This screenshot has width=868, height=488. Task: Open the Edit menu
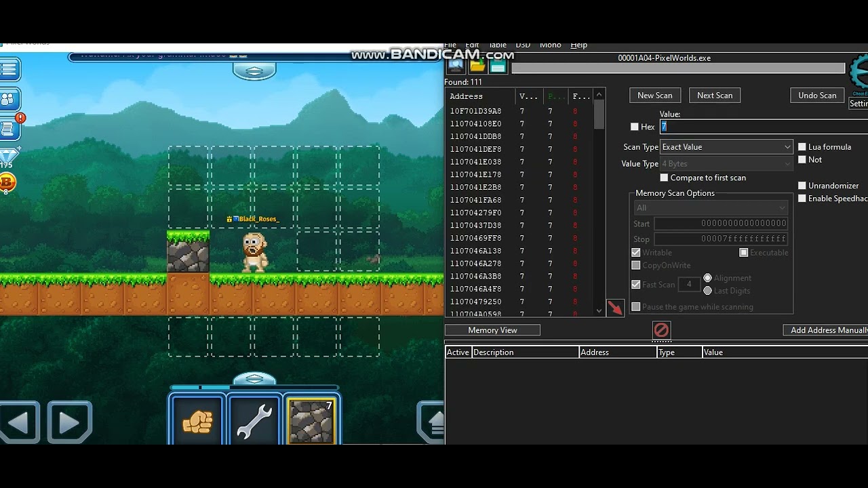click(472, 45)
